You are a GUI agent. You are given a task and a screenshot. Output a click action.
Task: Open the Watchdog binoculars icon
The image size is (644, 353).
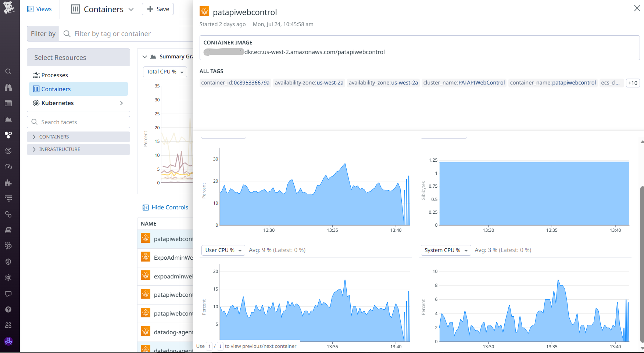(x=8, y=87)
